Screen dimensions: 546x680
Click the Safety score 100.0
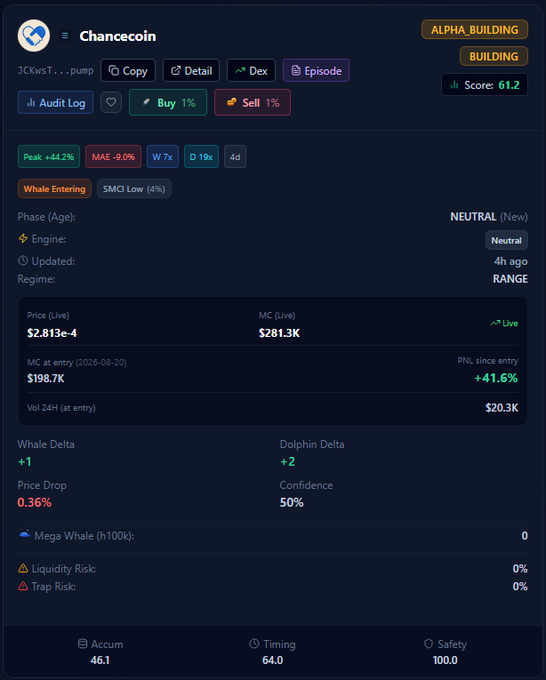click(445, 660)
